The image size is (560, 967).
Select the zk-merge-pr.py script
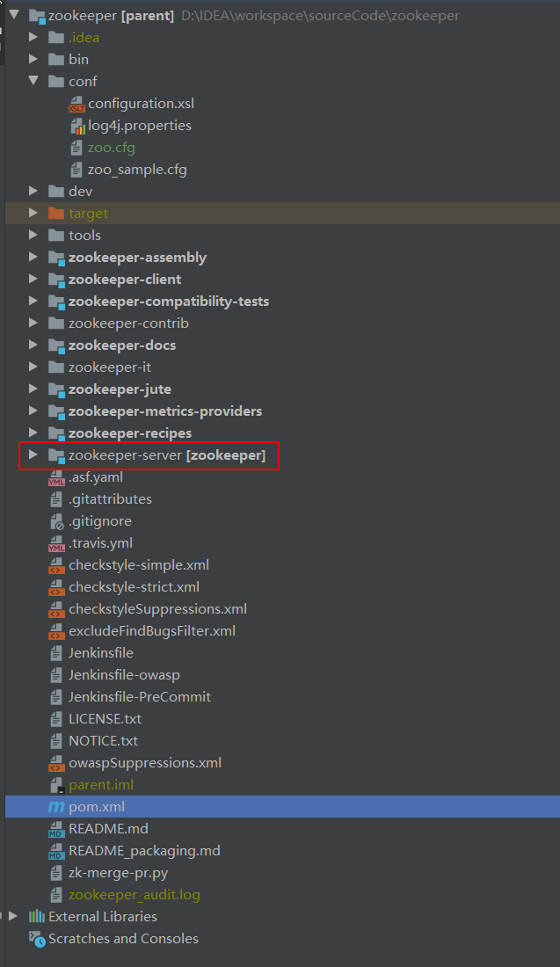point(118,873)
